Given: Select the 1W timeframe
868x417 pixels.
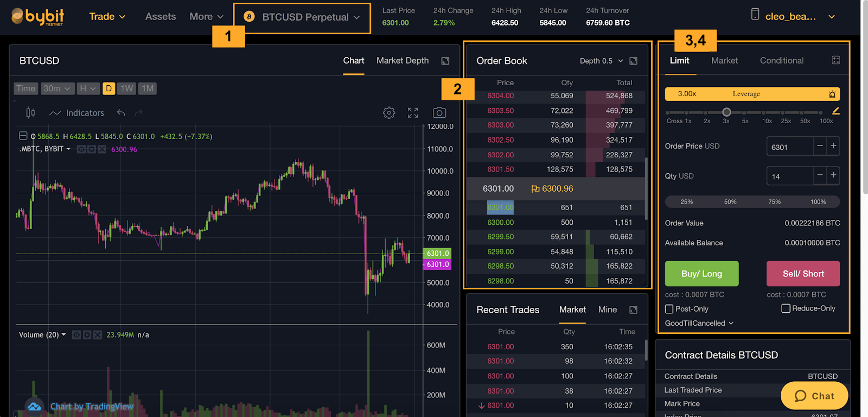Looking at the screenshot, I should (126, 89).
